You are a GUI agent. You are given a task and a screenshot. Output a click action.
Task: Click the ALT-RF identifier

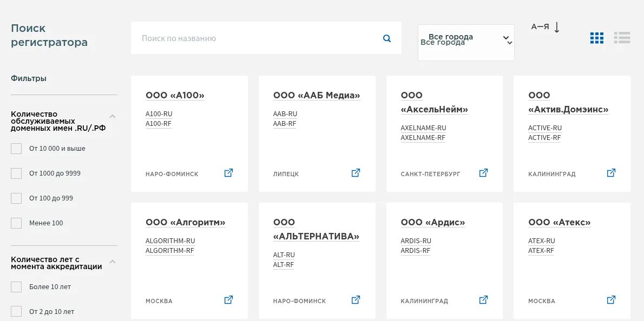(x=284, y=265)
